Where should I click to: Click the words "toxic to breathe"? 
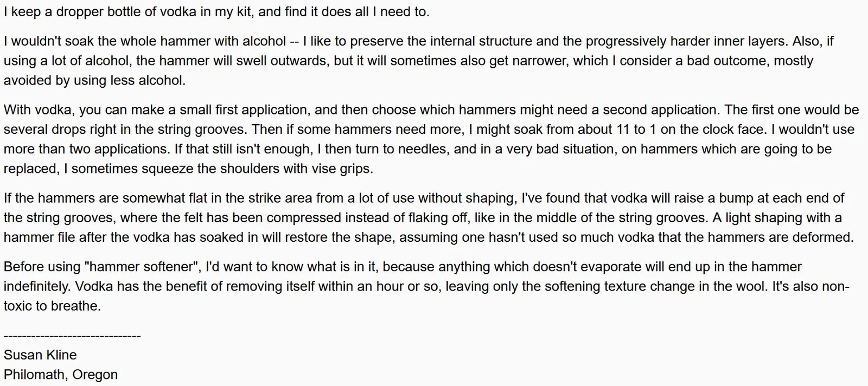tap(52, 306)
